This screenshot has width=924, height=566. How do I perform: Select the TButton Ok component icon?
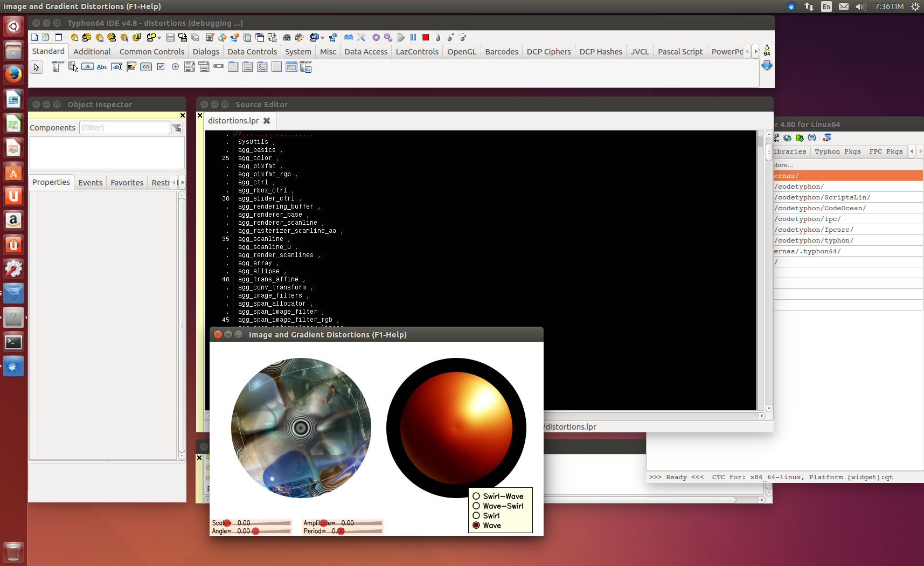87,67
